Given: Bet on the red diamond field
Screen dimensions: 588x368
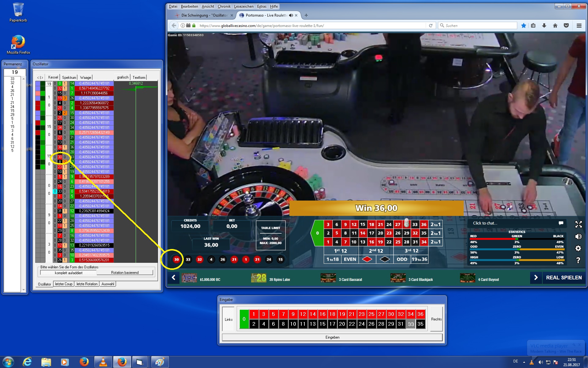Looking at the screenshot, I should click(367, 259).
